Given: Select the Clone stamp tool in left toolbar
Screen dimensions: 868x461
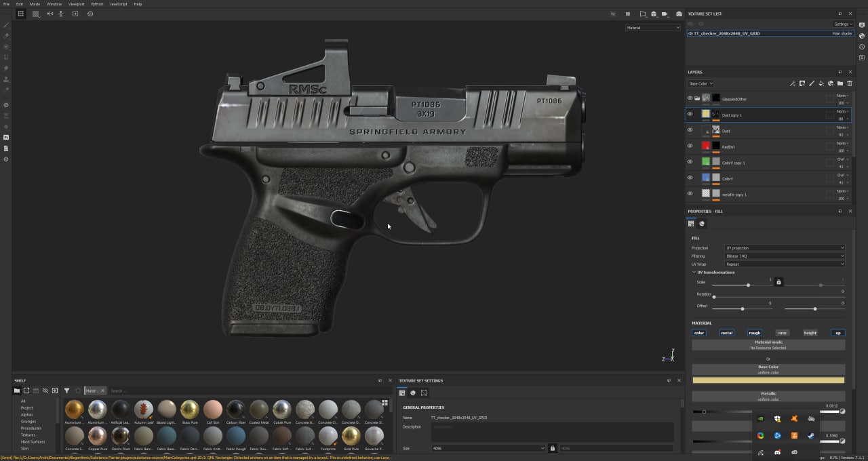Looking at the screenshot, I should [6, 79].
